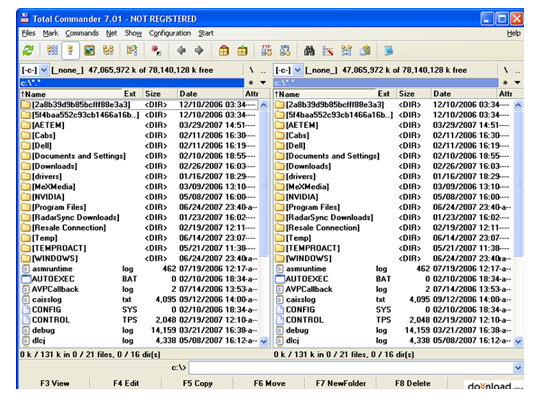542x402 pixels.
Task: Click the F4 Edit button
Action: [x=126, y=383]
